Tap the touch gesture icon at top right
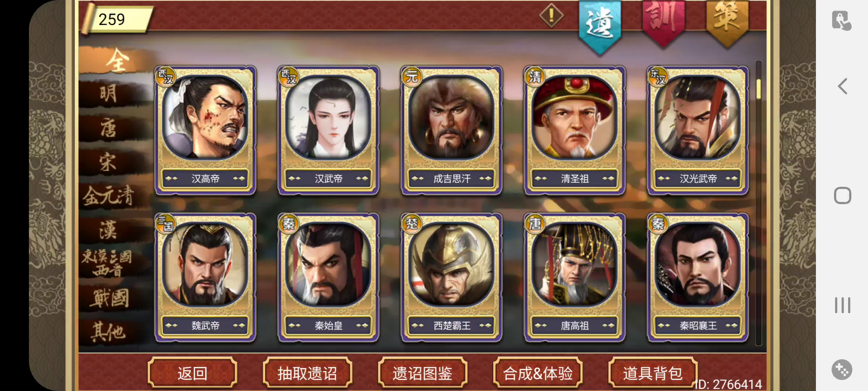The width and height of the screenshot is (868, 391). click(x=842, y=21)
